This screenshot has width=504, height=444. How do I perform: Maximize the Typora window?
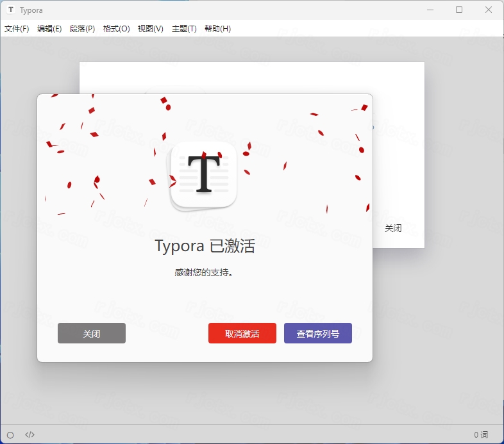click(x=459, y=10)
